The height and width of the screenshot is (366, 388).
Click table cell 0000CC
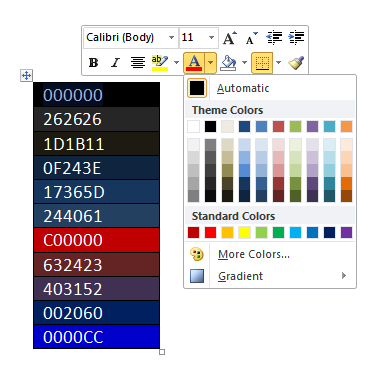[97, 337]
